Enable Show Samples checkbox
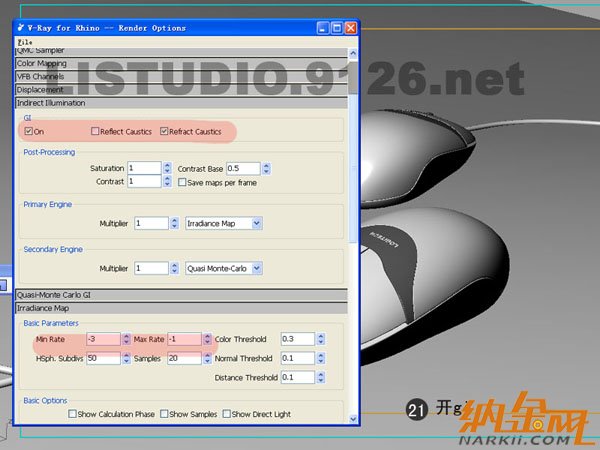This screenshot has width=600, height=450. [x=164, y=414]
